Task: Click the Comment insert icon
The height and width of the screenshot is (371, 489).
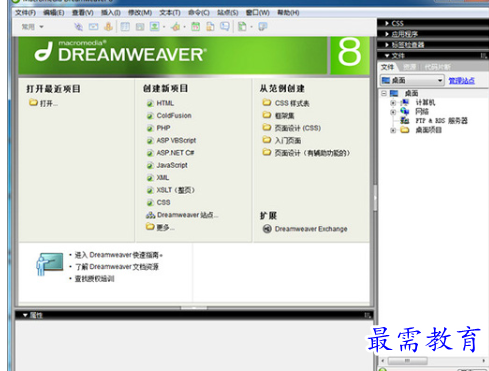Action: point(225,26)
